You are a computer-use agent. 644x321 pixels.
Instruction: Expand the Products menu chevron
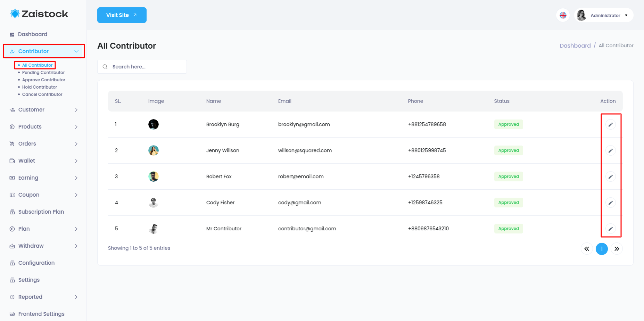click(76, 127)
